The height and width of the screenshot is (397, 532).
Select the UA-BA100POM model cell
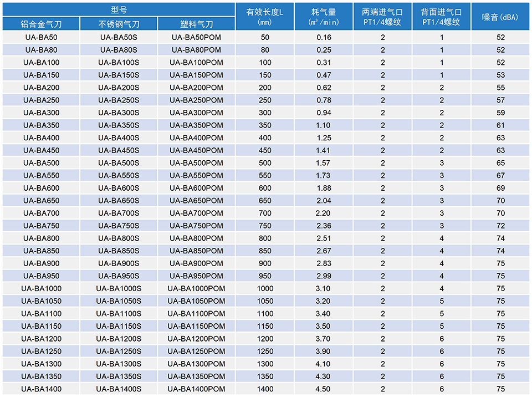(x=196, y=63)
